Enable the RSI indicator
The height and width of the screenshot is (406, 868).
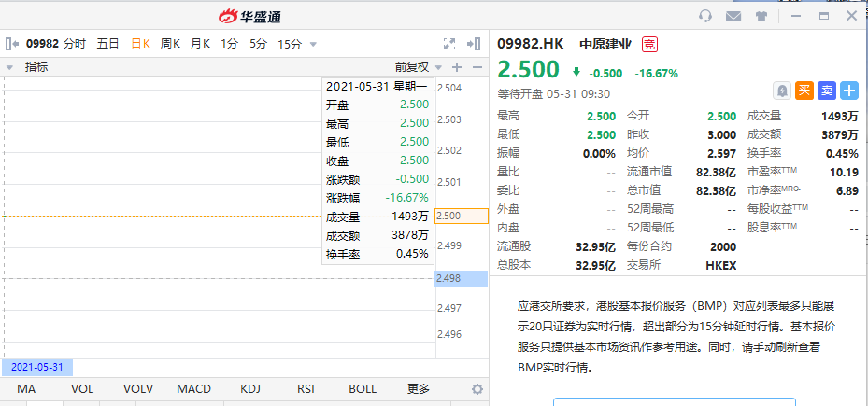pos(306,389)
